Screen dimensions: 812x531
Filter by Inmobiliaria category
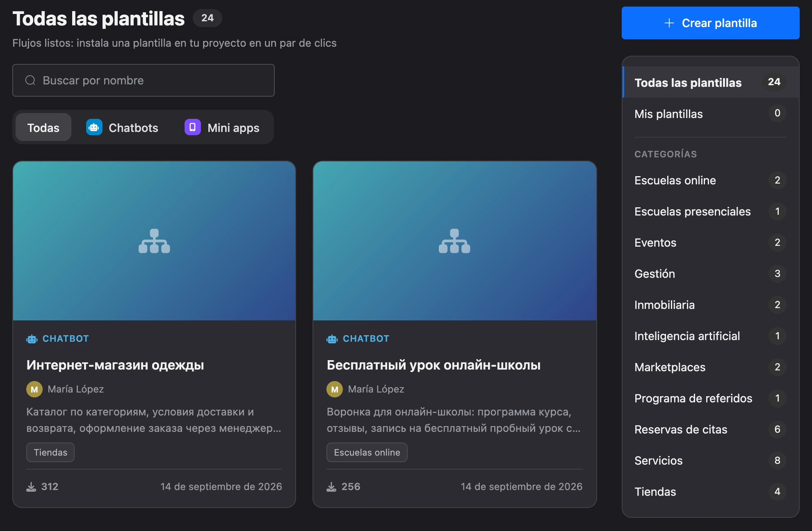(710, 305)
